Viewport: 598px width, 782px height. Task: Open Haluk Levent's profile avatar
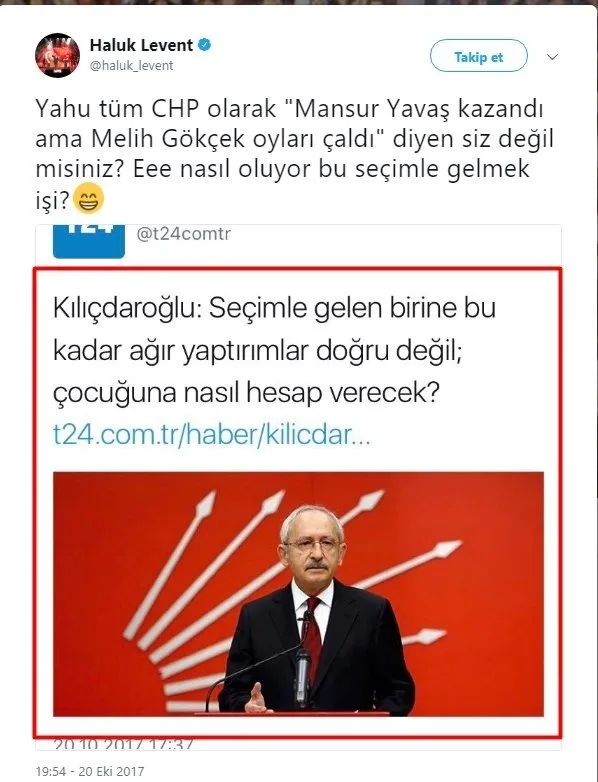point(57,55)
